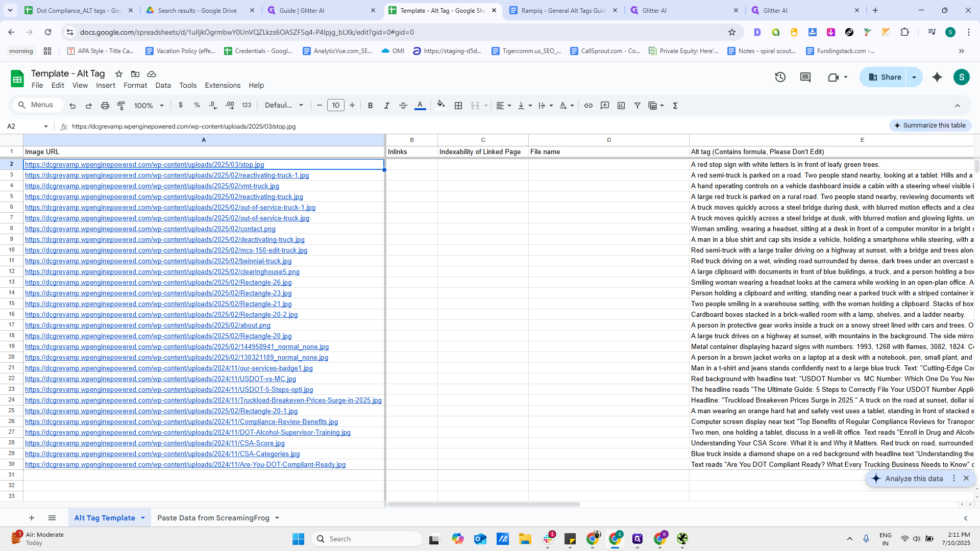Open the Gemini sparkle icon beside Share
980x551 pixels.
937,77
